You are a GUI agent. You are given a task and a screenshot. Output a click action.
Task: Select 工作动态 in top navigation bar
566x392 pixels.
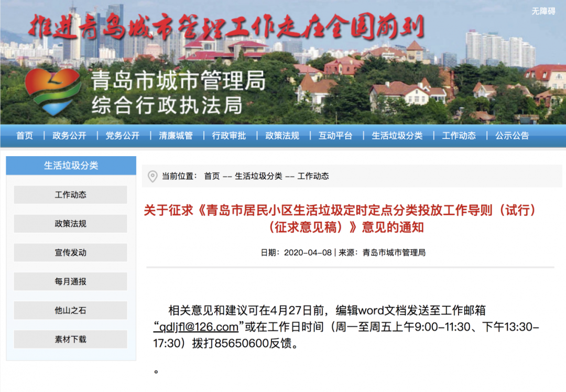459,136
